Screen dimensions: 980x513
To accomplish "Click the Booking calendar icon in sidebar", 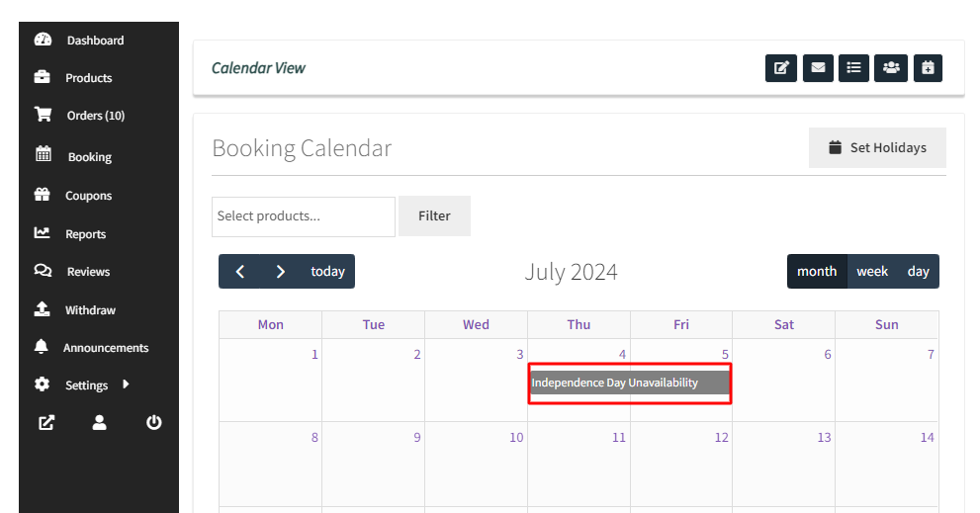I will (x=44, y=153).
